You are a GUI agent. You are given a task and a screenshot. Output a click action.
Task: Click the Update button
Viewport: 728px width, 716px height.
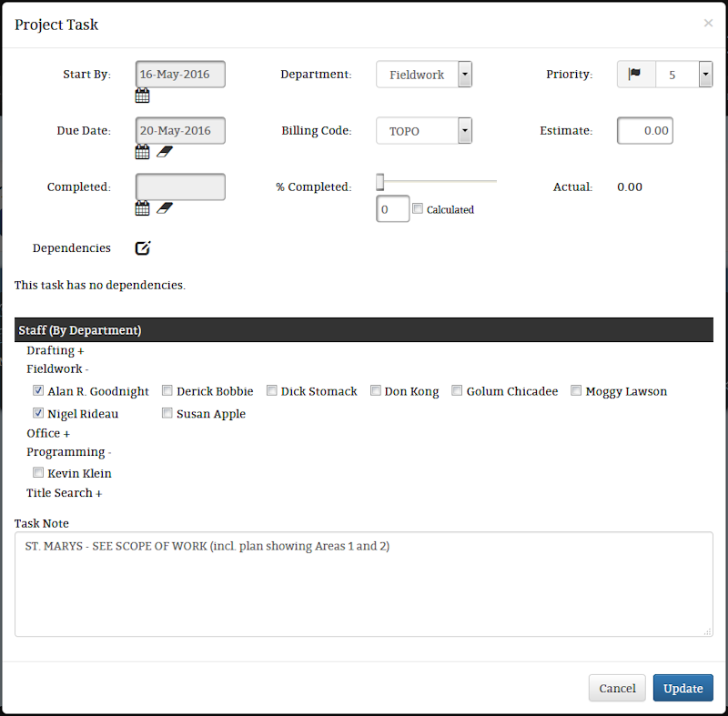tap(683, 688)
